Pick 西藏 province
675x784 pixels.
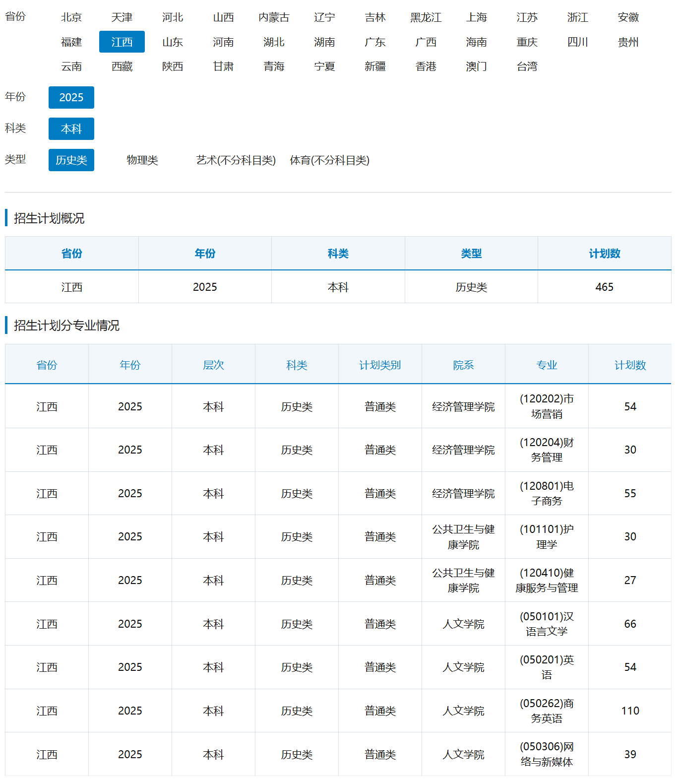pyautogui.click(x=122, y=66)
